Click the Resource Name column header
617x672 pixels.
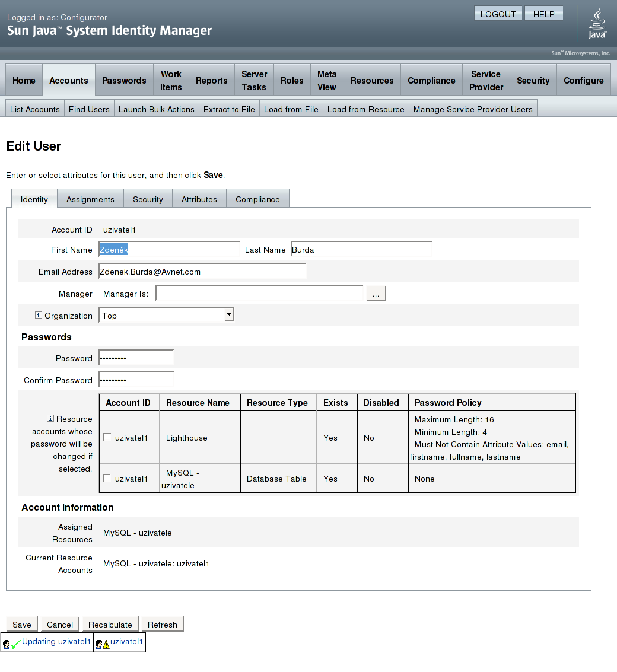[x=200, y=402]
